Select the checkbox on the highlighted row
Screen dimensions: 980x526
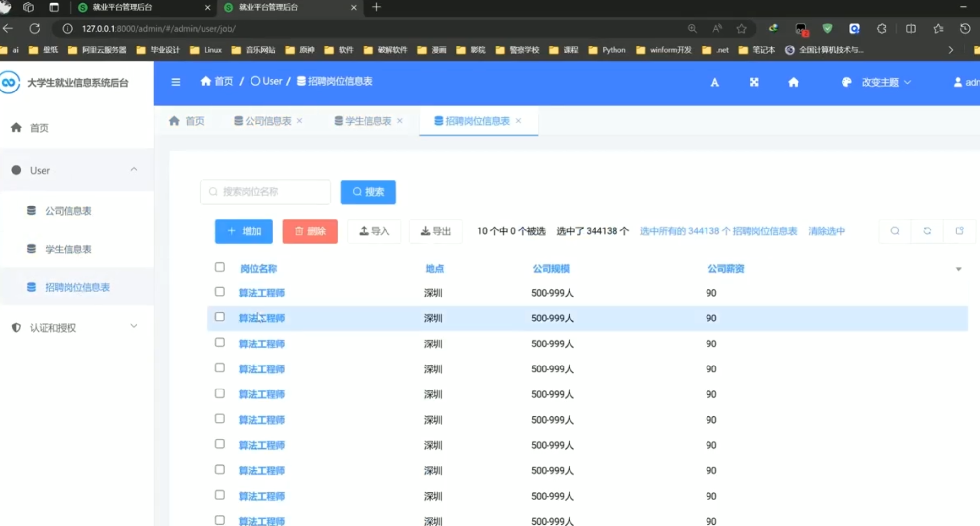(x=220, y=317)
